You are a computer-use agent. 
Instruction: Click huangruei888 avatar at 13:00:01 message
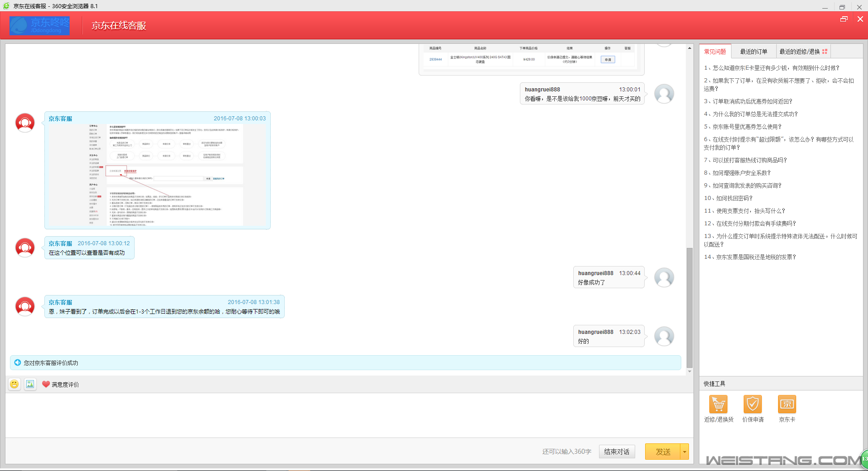pos(664,94)
